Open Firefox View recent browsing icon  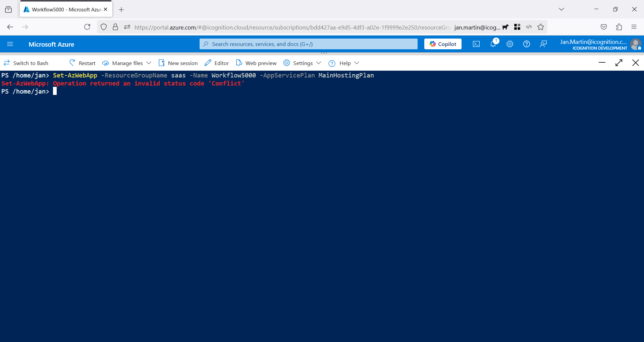(x=8, y=10)
